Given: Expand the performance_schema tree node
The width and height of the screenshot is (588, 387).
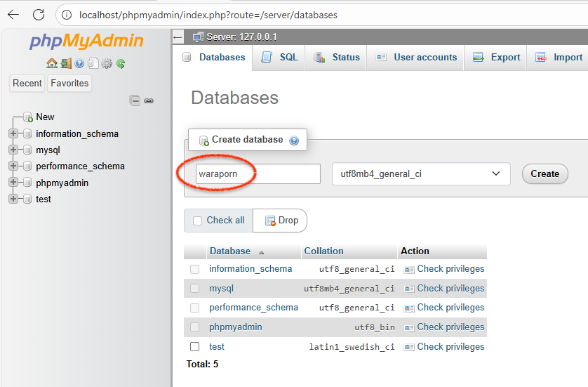Looking at the screenshot, I should [x=13, y=166].
